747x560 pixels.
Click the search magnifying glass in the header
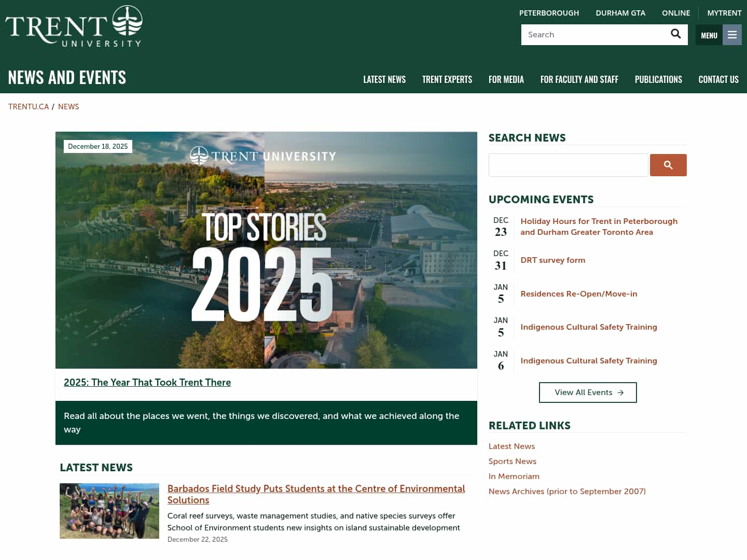point(675,34)
